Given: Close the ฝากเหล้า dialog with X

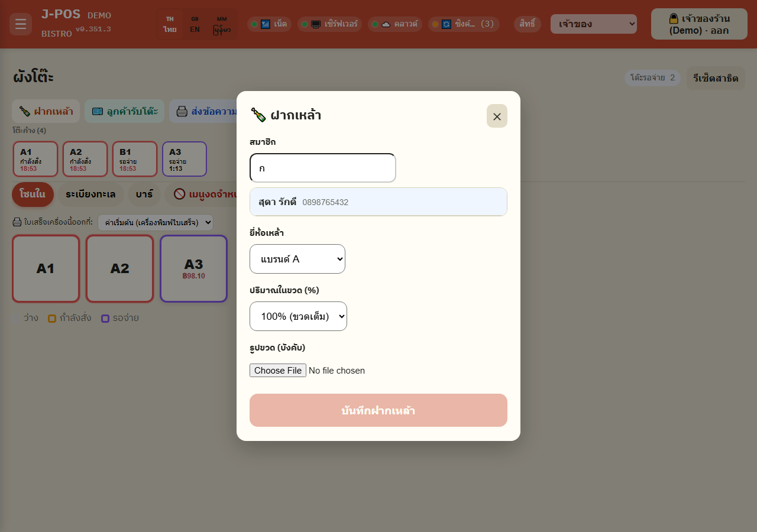Looking at the screenshot, I should click(497, 116).
